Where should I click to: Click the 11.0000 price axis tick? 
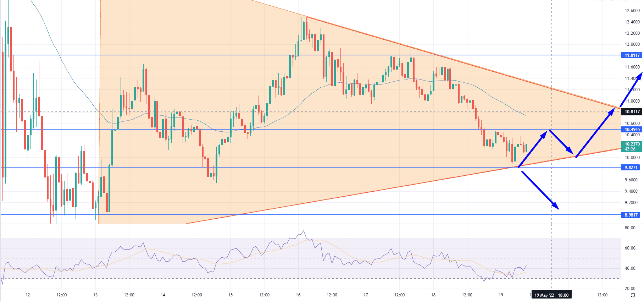(x=632, y=101)
